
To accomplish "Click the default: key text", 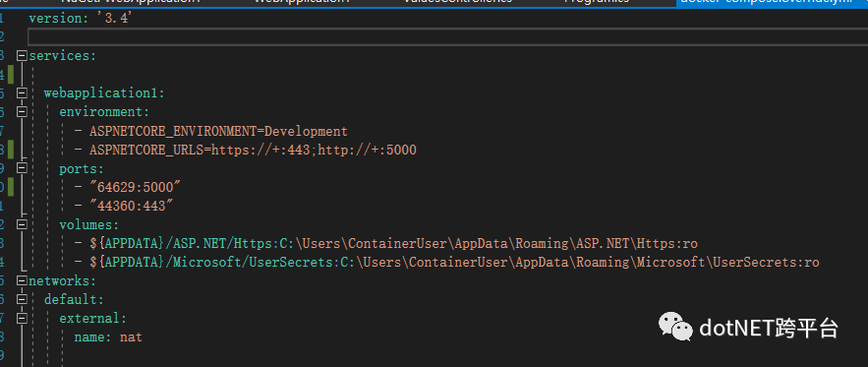I will tap(74, 299).
